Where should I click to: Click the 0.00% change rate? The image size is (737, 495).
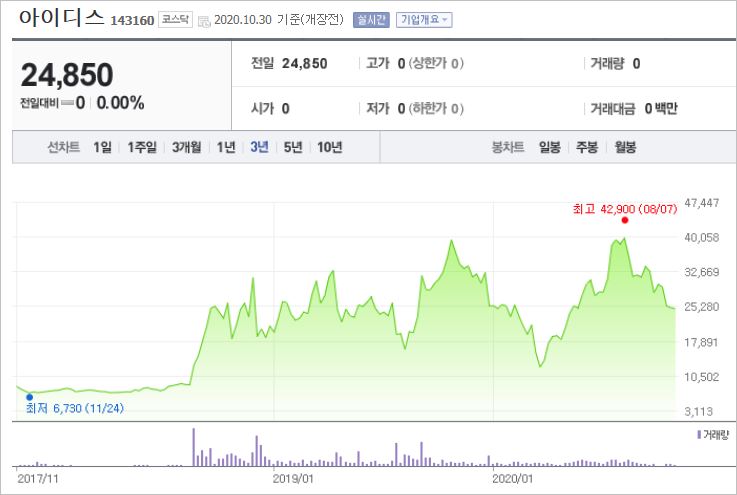click(120, 102)
